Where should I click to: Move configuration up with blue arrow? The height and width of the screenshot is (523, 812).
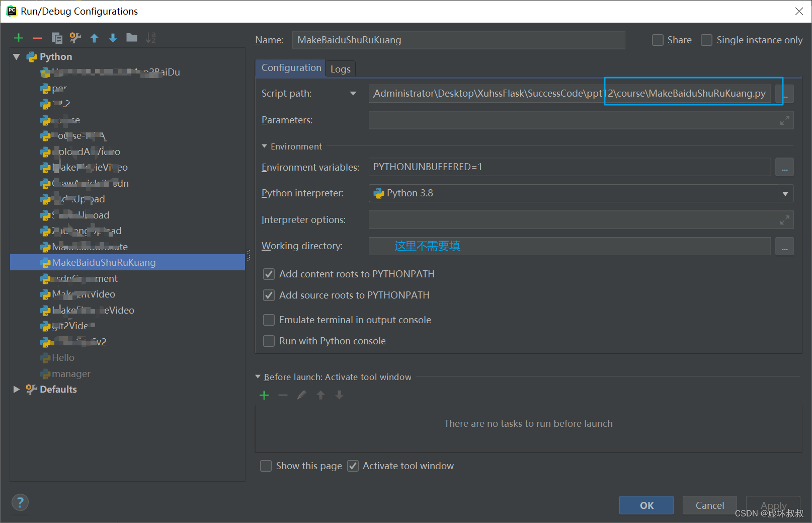tap(94, 38)
